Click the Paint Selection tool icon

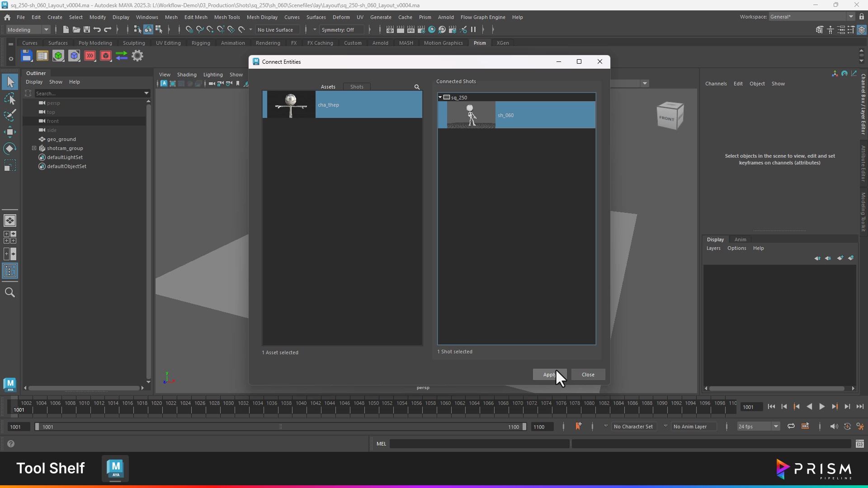(x=10, y=115)
